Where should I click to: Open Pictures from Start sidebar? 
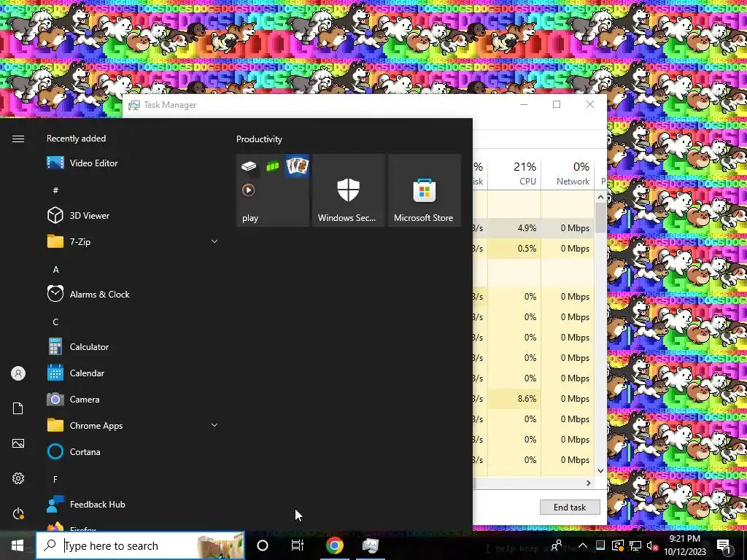(x=18, y=443)
